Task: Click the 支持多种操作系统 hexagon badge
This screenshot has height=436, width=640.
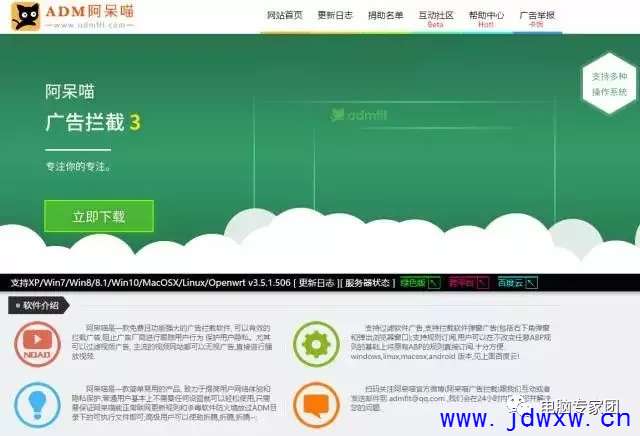Action: point(609,83)
